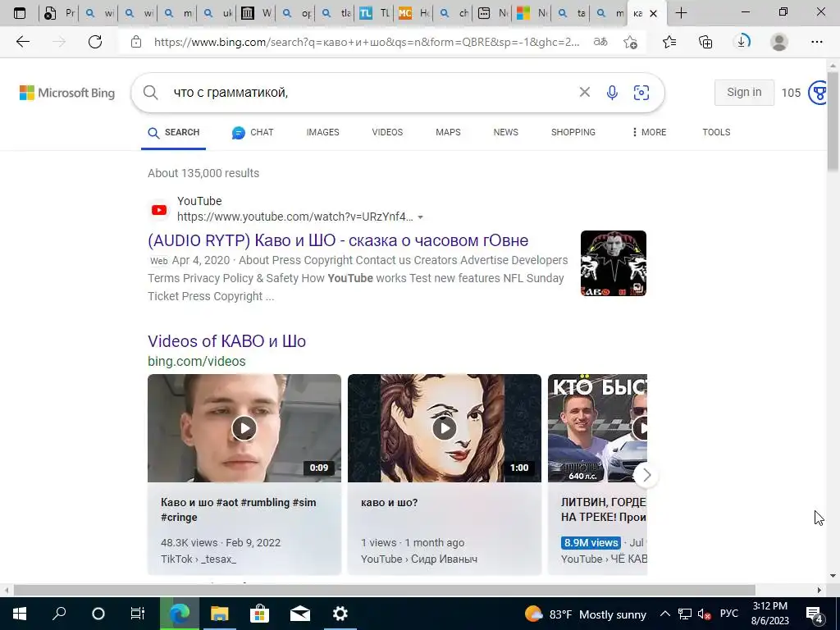The width and height of the screenshot is (840, 630).
Task: Open Windows taskbar search
Action: [59, 614]
